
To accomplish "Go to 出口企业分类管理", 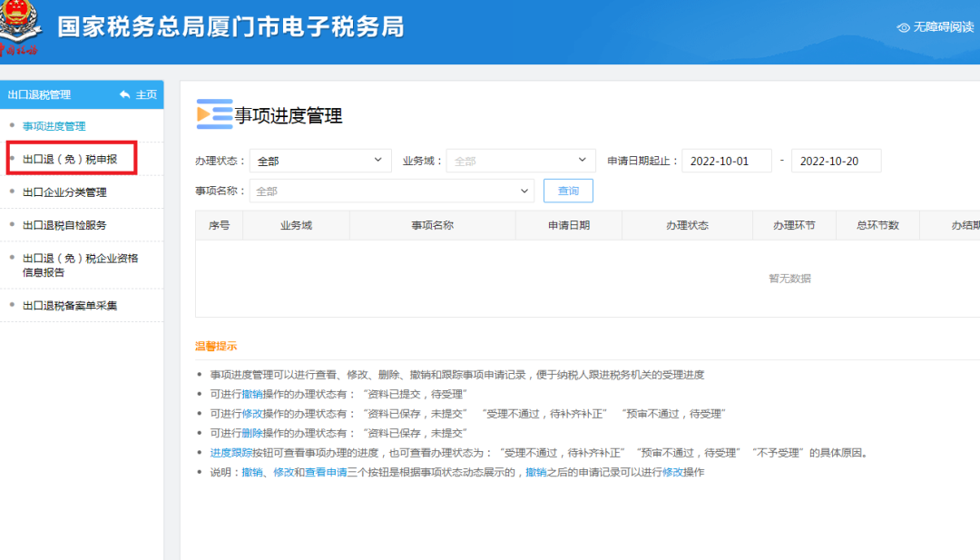I will pyautogui.click(x=64, y=192).
